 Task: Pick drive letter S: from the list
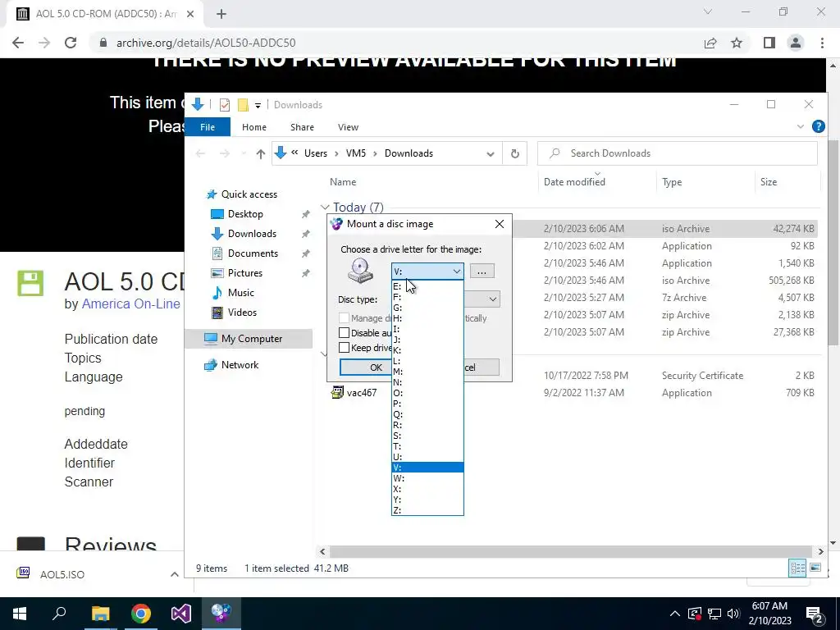point(427,436)
